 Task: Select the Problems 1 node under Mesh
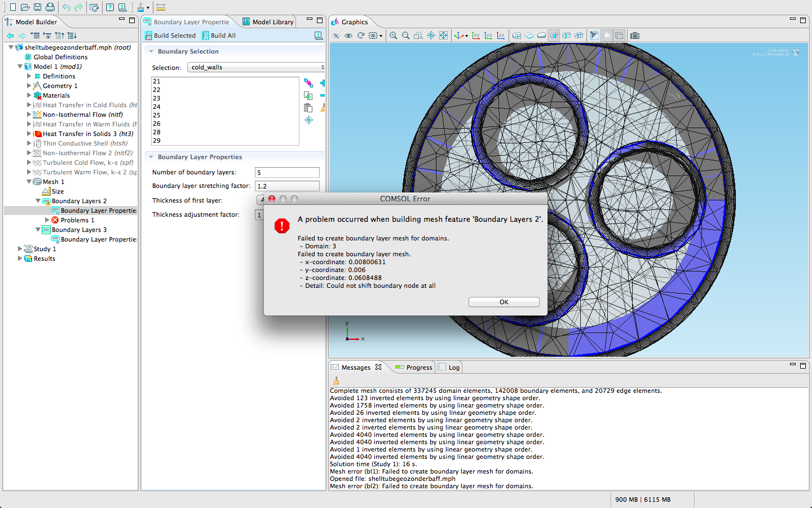point(77,220)
